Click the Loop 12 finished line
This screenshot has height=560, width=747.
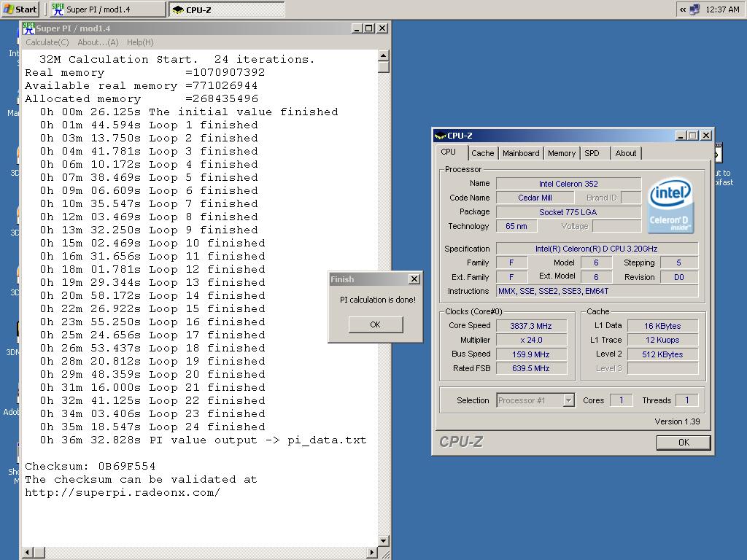pyautogui.click(x=152, y=269)
